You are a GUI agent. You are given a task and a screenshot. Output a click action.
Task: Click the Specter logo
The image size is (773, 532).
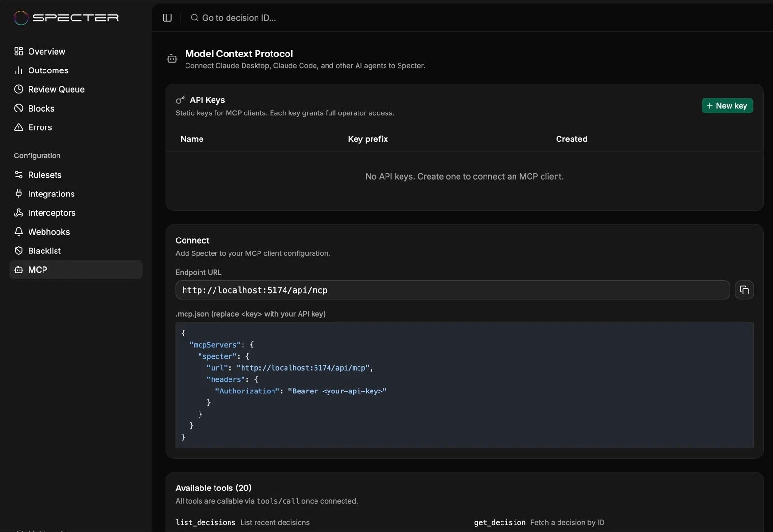coord(66,18)
